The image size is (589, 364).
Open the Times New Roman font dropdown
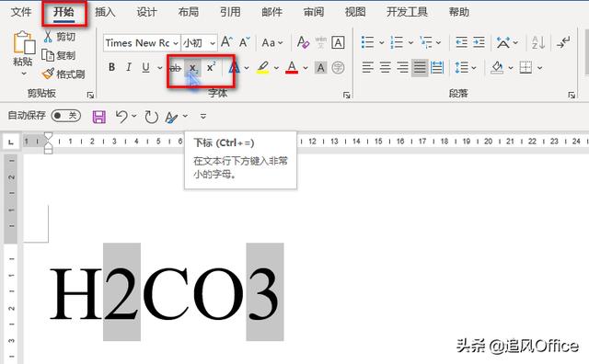coord(176,43)
